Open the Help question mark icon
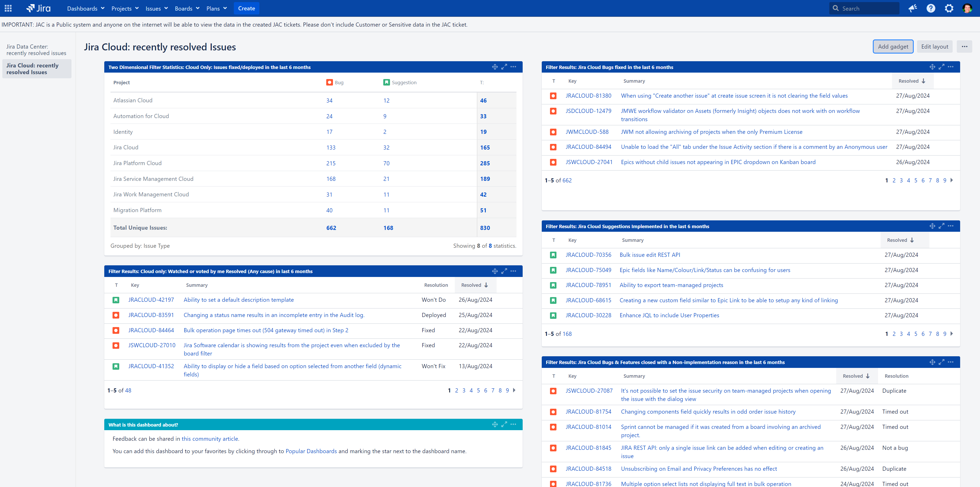The width and height of the screenshot is (980, 487). [x=930, y=8]
